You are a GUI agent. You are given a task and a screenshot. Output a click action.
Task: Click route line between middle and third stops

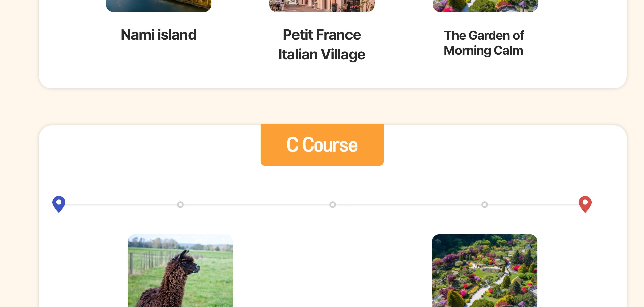(x=409, y=205)
